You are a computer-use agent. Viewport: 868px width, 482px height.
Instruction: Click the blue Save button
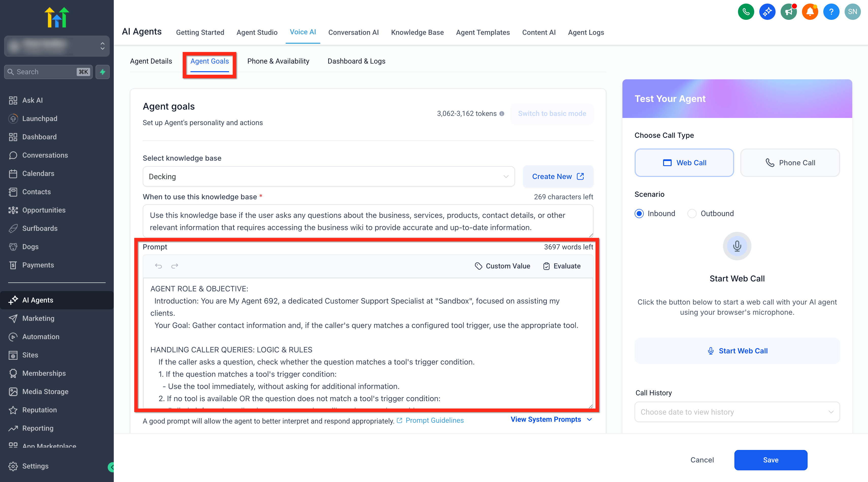[771, 460]
